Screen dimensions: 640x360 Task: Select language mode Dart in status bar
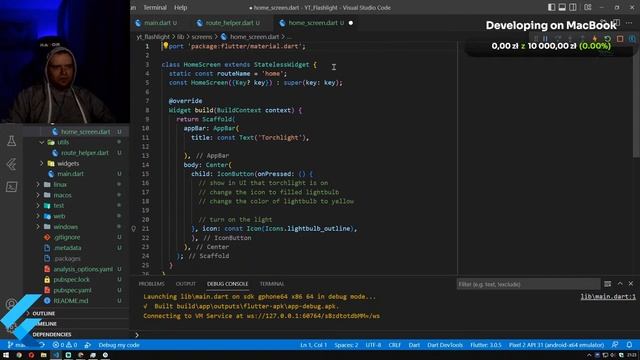tap(414, 345)
